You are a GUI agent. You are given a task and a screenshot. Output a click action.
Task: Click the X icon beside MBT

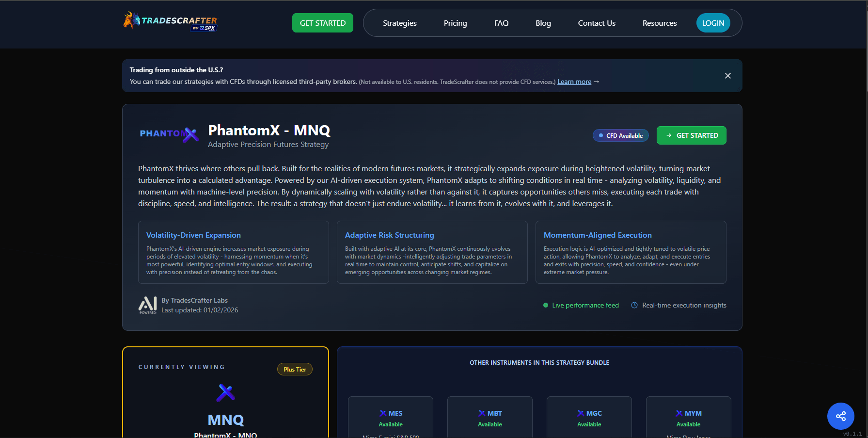tap(482, 413)
